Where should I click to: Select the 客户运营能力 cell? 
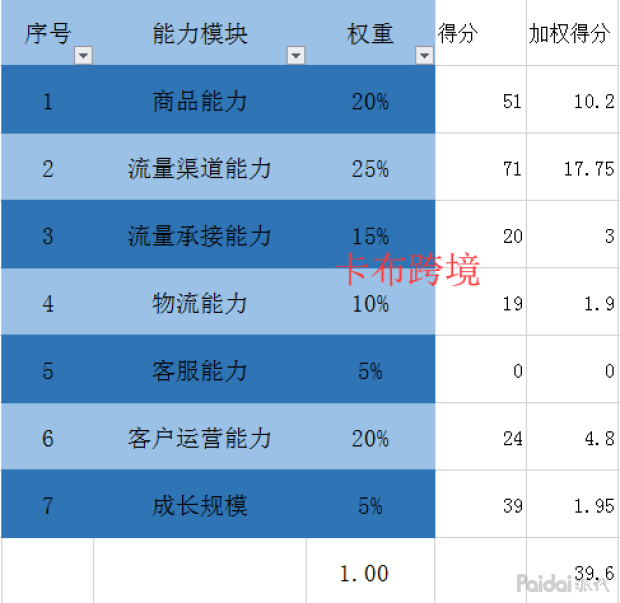tap(200, 438)
